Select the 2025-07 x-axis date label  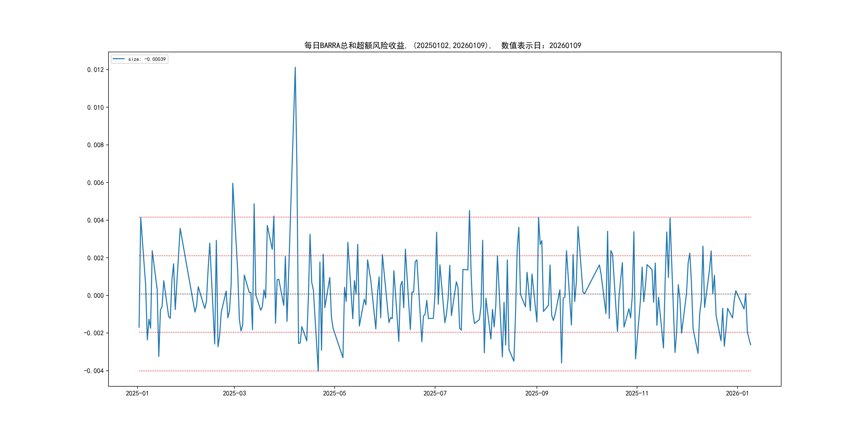(x=435, y=394)
